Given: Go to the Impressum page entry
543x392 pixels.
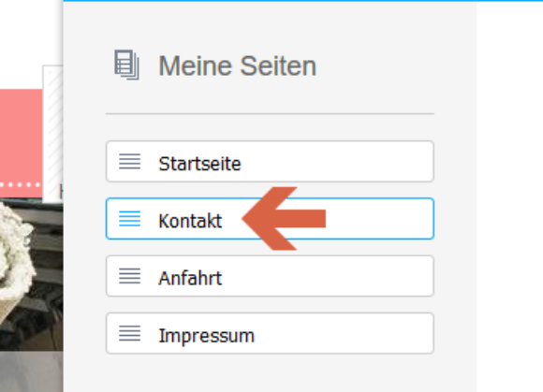Looking at the screenshot, I should (x=270, y=334).
